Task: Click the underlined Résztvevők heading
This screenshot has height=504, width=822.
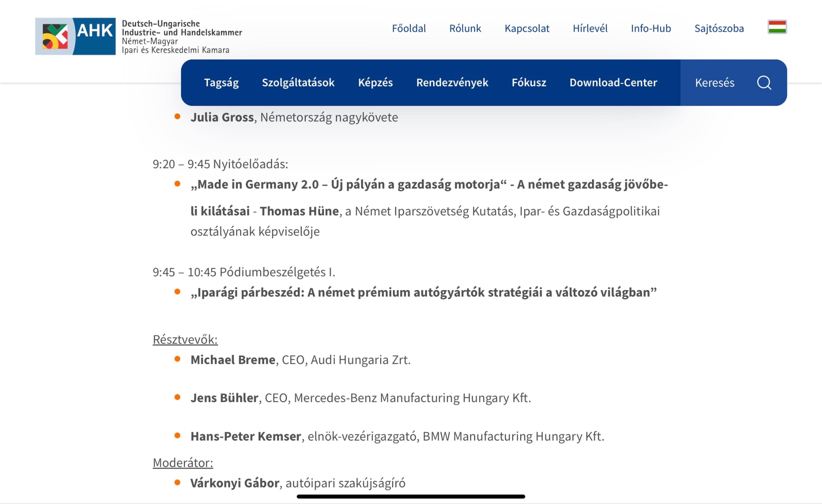Action: point(185,339)
